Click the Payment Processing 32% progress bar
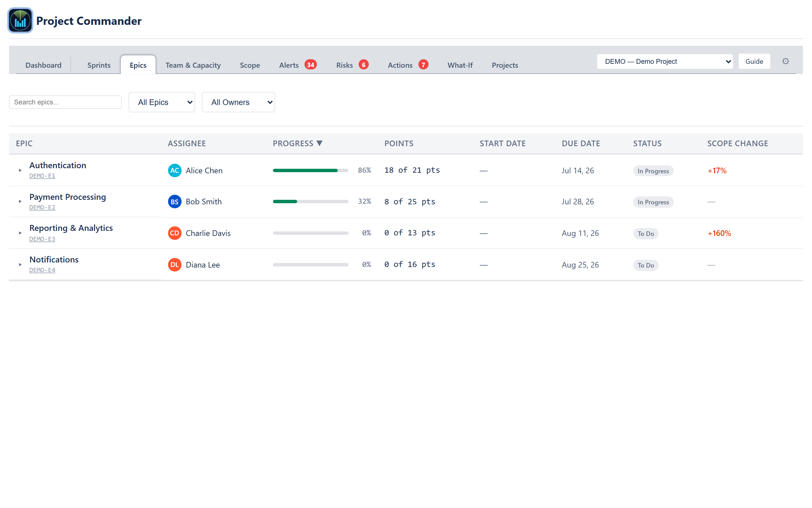The width and height of the screenshot is (812, 508). pyautogui.click(x=310, y=202)
